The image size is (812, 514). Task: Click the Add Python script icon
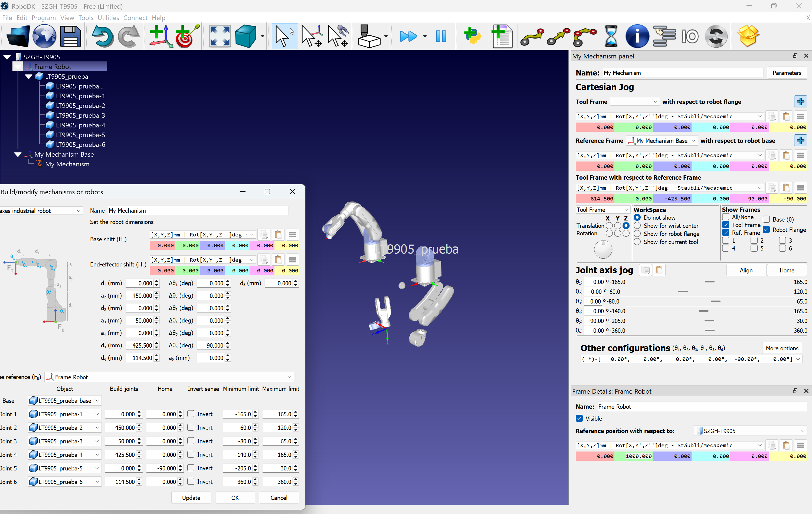pyautogui.click(x=472, y=36)
